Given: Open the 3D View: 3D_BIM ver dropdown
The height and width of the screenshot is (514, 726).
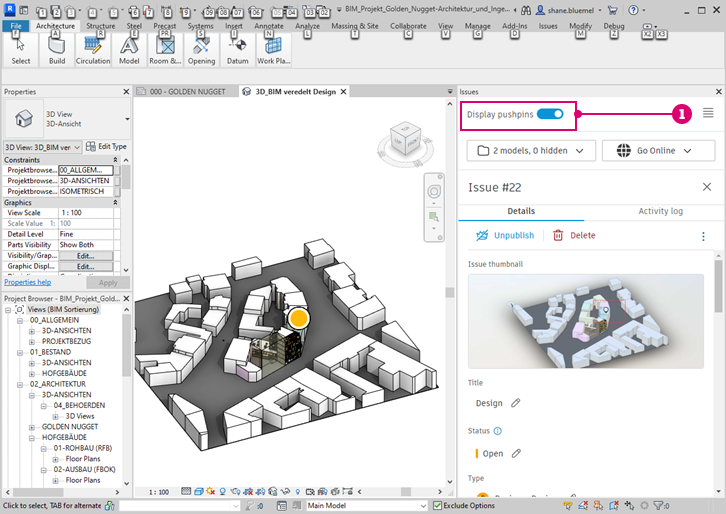Looking at the screenshot, I should click(x=43, y=147).
